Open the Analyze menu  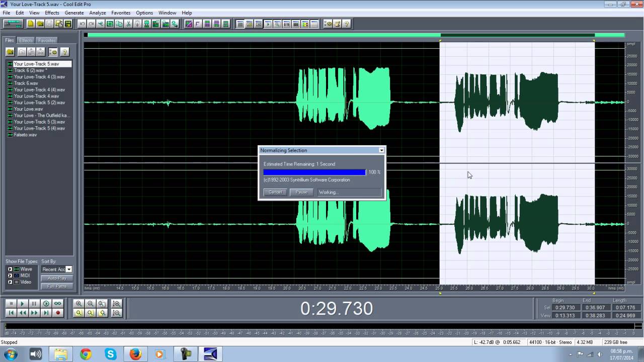(98, 13)
